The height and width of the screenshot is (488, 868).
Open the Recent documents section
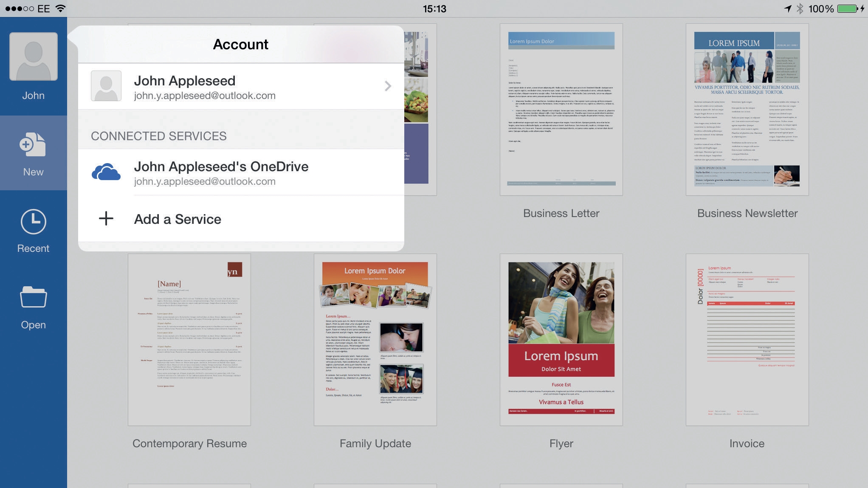tap(34, 233)
